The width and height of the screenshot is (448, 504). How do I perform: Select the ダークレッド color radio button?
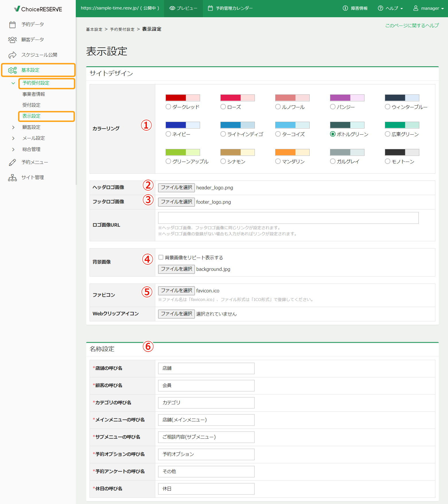(x=168, y=107)
